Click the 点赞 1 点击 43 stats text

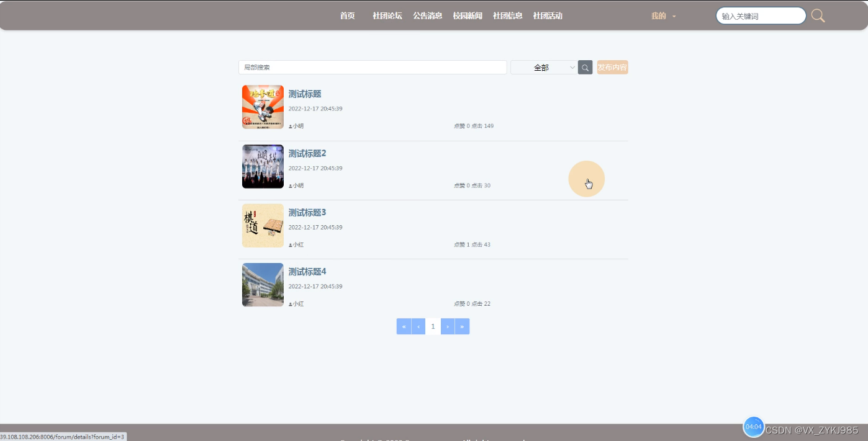(472, 245)
